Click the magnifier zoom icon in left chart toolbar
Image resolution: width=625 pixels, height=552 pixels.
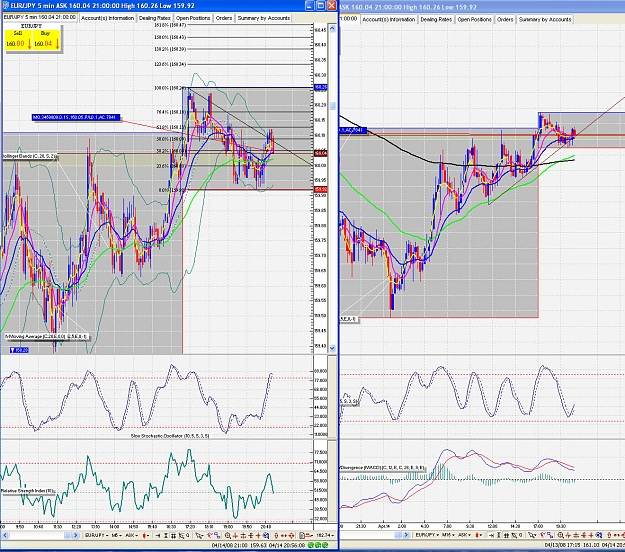(227, 535)
